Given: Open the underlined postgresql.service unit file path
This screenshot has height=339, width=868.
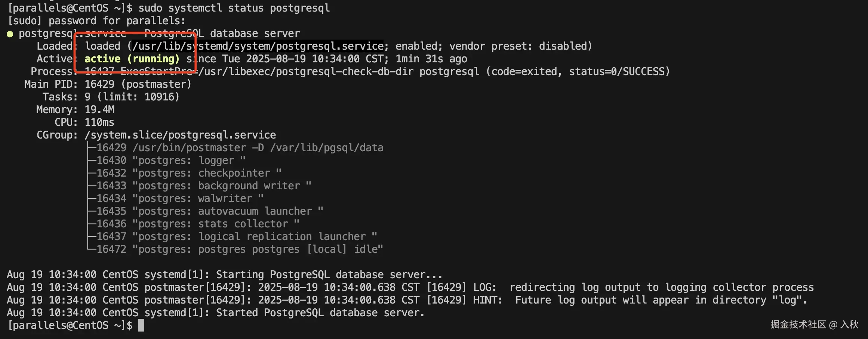Looking at the screenshot, I should [x=258, y=46].
